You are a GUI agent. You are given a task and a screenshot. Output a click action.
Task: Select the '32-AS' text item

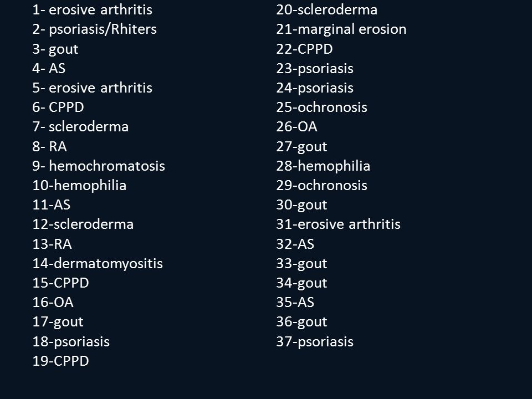(x=295, y=244)
